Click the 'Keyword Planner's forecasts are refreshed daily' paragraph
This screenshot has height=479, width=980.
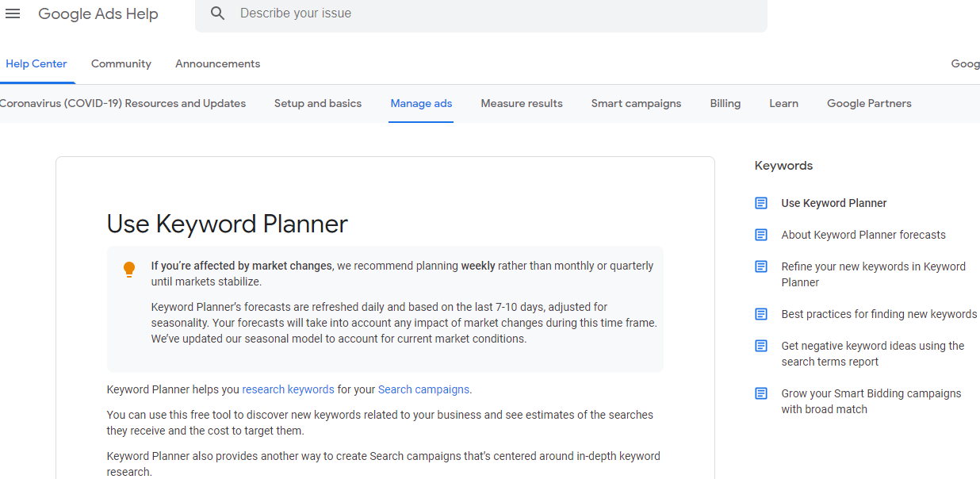click(404, 323)
